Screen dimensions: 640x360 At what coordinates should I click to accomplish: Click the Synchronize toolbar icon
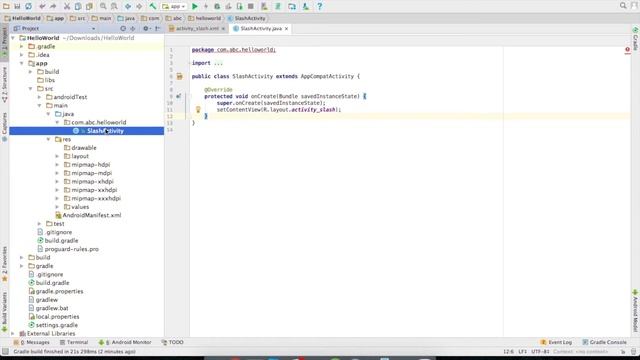click(x=29, y=6)
